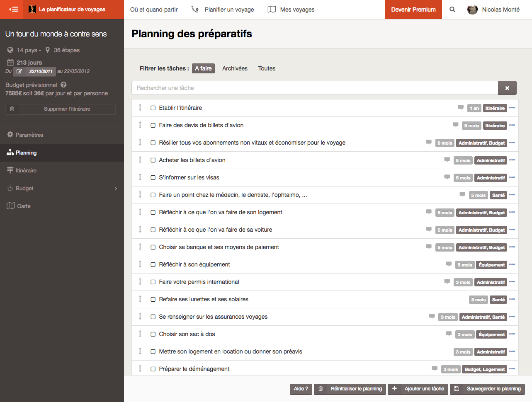This screenshot has width=532, height=402.
Task: Click Devenir Premium button
Action: (413, 10)
